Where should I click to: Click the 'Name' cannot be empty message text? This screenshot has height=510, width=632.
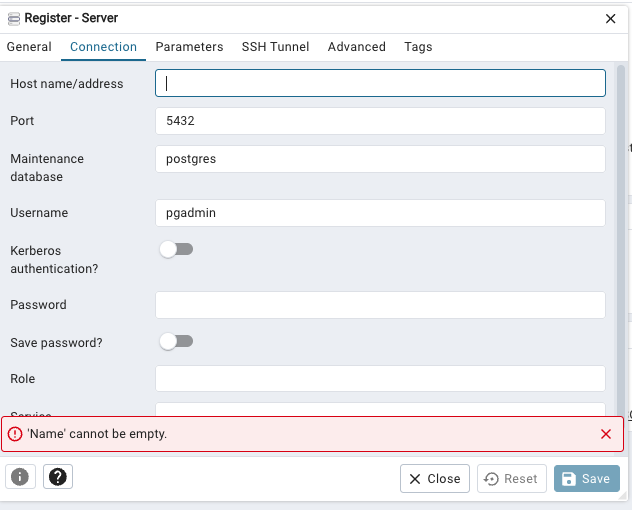(x=97, y=434)
